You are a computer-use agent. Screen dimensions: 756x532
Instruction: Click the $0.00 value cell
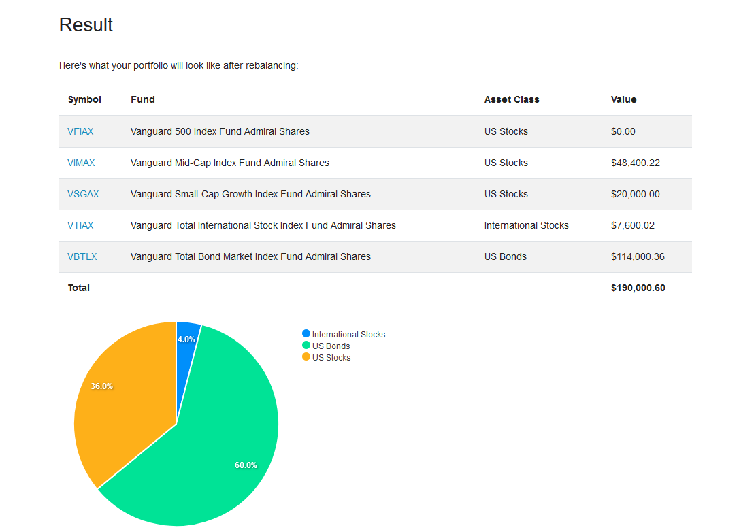[623, 131]
